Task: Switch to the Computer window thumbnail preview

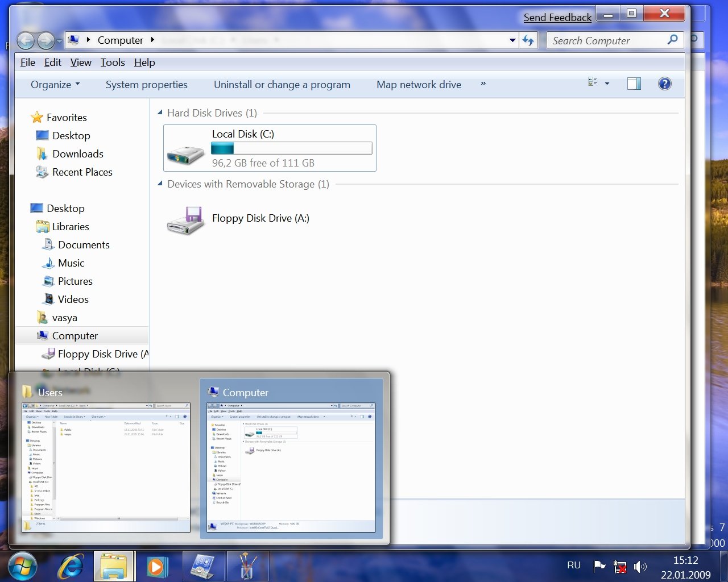Action: click(291, 458)
